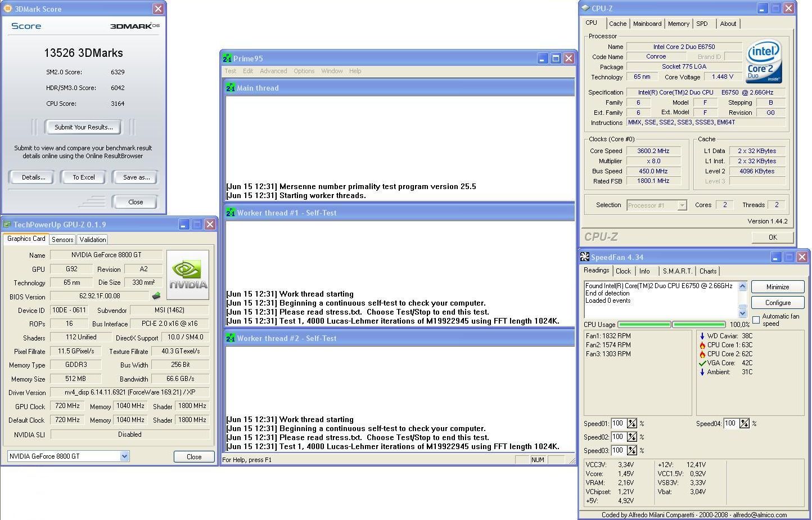The width and height of the screenshot is (812, 520).
Task: Adjust the Speed03 spinner arrows
Action: [x=632, y=450]
